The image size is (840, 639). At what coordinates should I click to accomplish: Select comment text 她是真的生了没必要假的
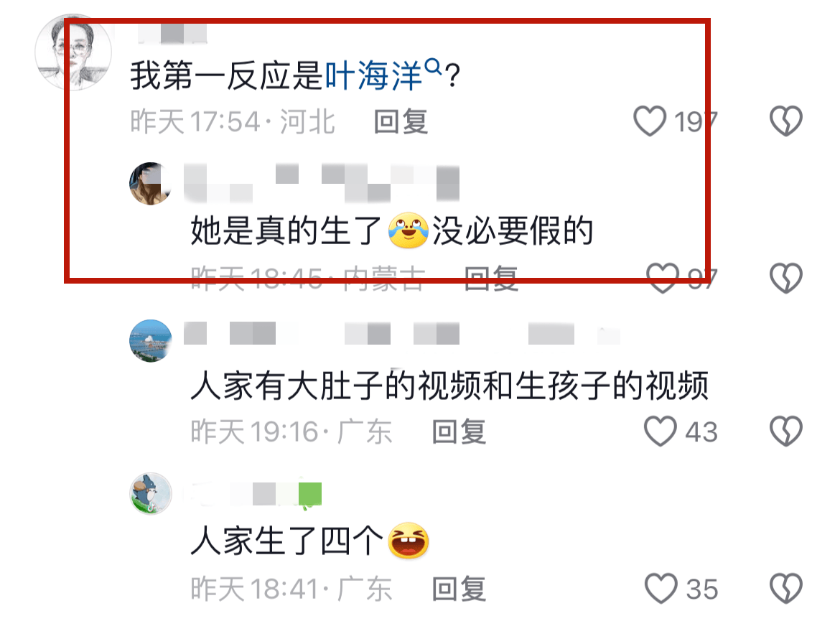[392, 231]
